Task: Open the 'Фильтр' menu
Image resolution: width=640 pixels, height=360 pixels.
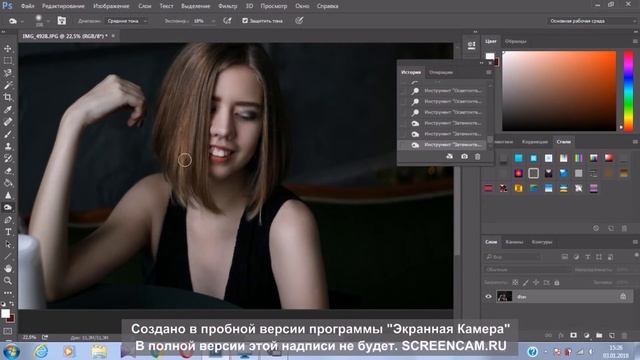Action: click(x=227, y=6)
